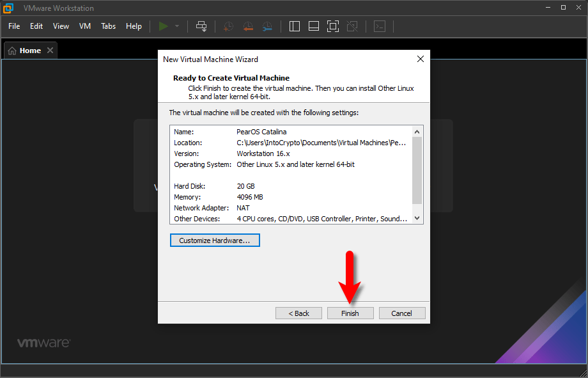Viewport: 588px width, 378px height.
Task: Click settings list scroll up arrow
Action: [417, 132]
